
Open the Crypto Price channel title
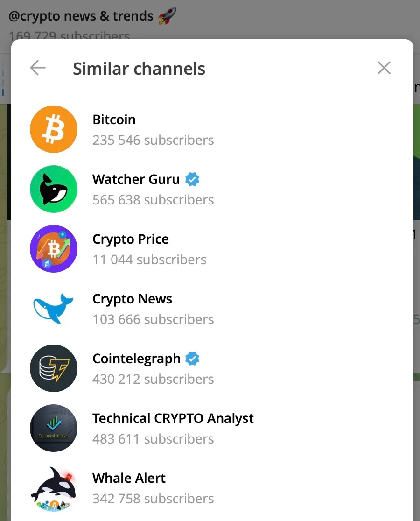tap(131, 239)
